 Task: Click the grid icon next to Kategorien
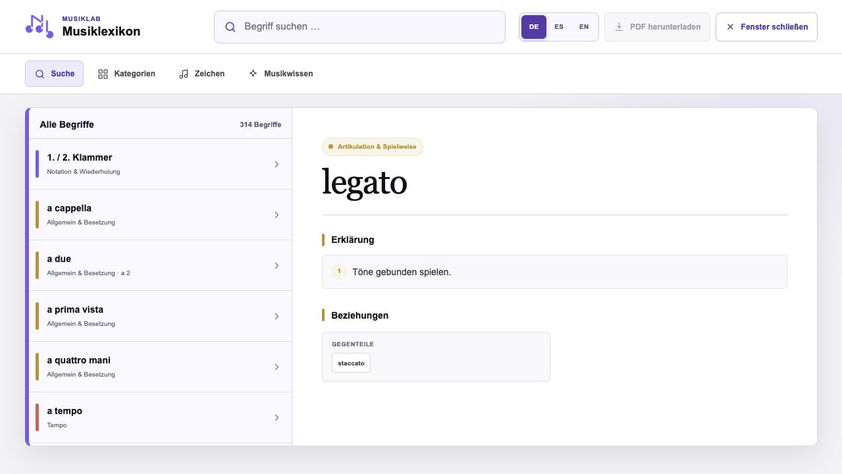pos(103,74)
